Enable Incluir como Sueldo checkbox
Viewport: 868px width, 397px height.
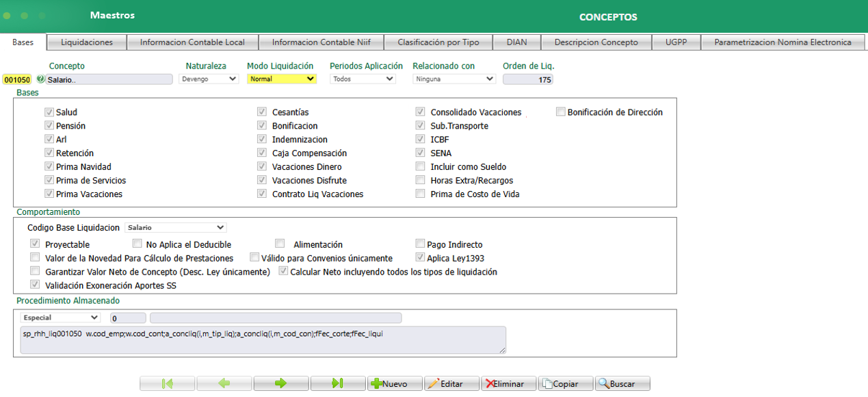(421, 167)
